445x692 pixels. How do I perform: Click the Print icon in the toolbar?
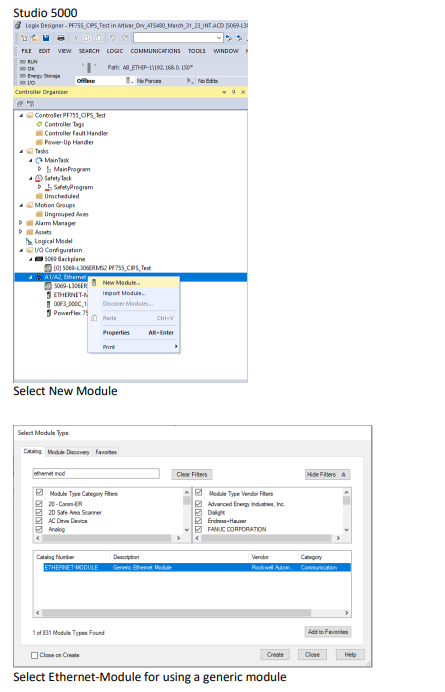(x=61, y=38)
